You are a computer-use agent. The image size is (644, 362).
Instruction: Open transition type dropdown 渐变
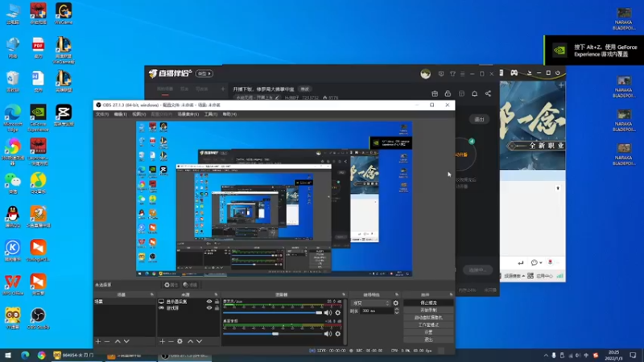click(371, 303)
